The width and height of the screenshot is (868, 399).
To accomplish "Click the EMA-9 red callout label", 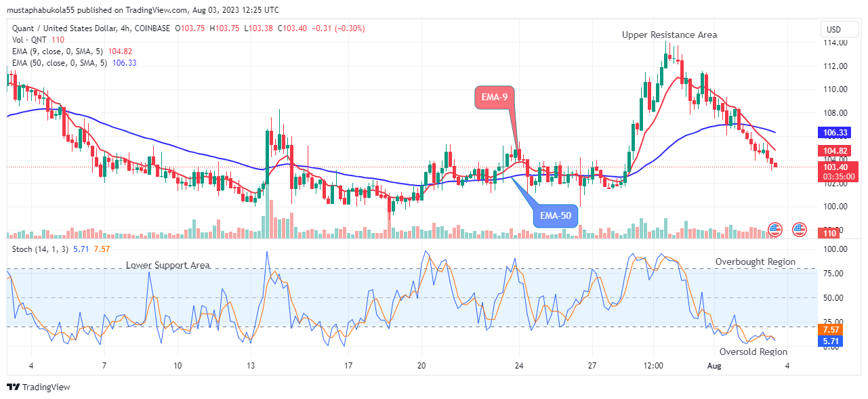I will coord(495,98).
